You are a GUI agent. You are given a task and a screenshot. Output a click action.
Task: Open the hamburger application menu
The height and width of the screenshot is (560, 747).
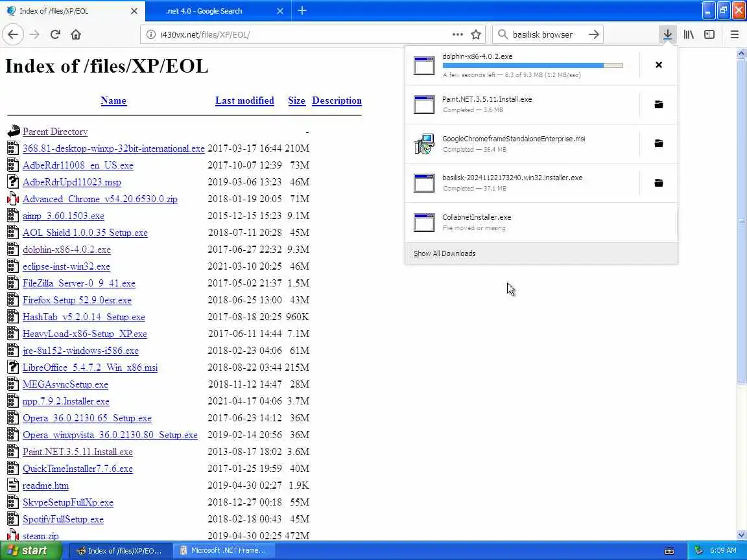[734, 34]
